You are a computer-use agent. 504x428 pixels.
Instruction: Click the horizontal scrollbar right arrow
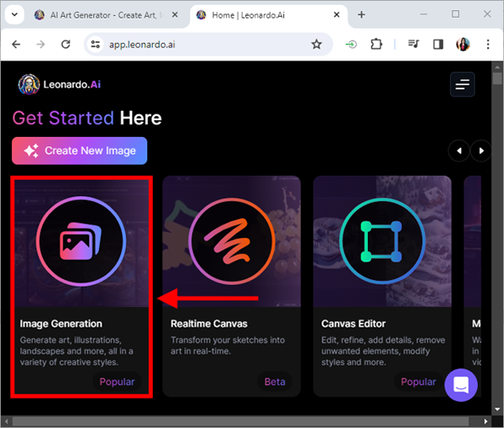486,421
